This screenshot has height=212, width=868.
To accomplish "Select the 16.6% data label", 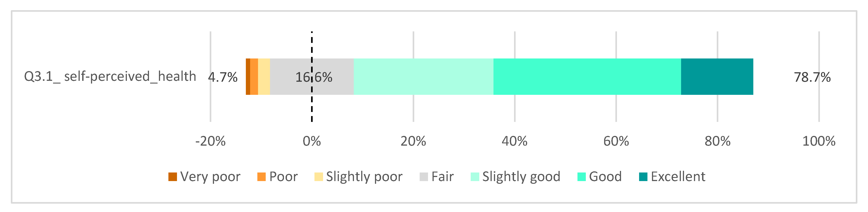I will click(314, 77).
